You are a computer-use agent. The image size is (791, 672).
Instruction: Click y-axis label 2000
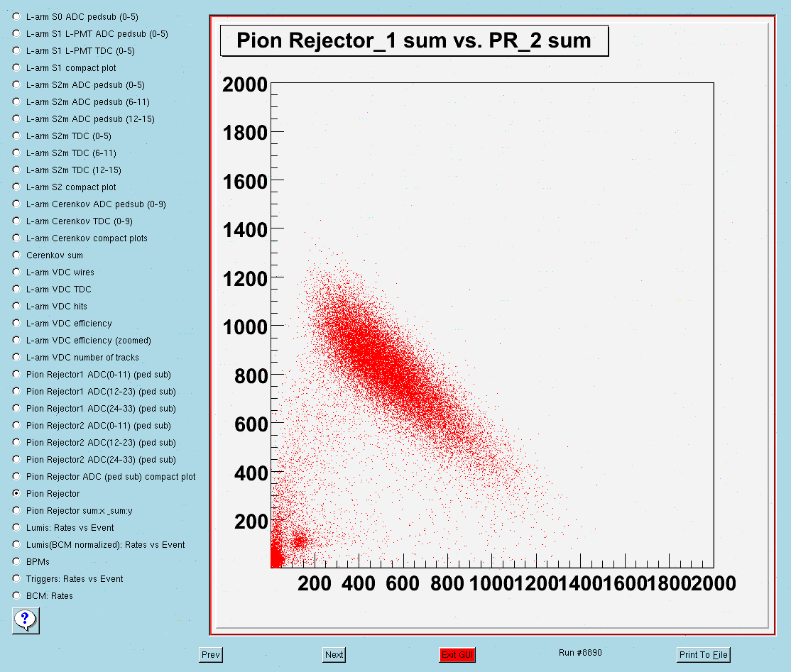coord(245,84)
